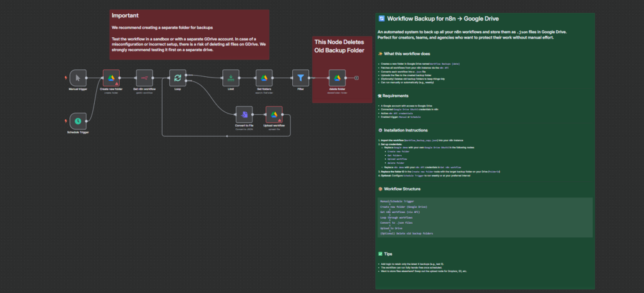Click the 'Important' sticky note heading
Screen dimensions: 644x293
(x=125, y=15)
